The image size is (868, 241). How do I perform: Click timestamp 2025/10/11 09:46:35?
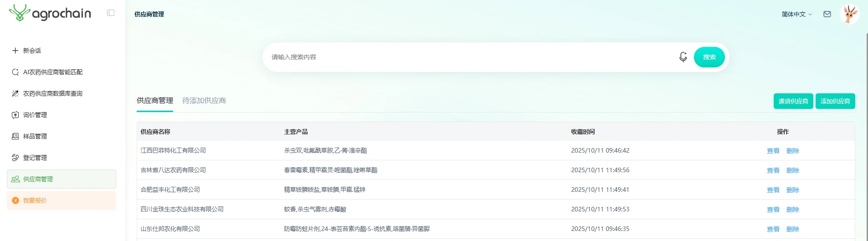coord(600,229)
